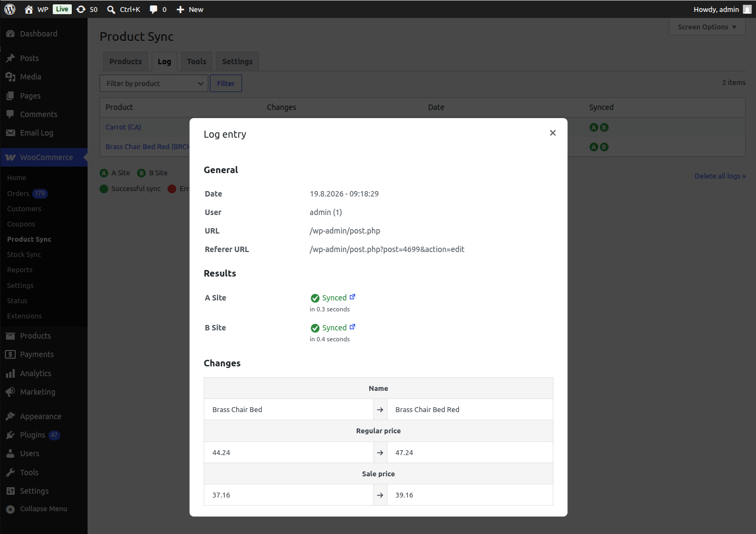Open the Product Sync submenu item

(x=29, y=240)
